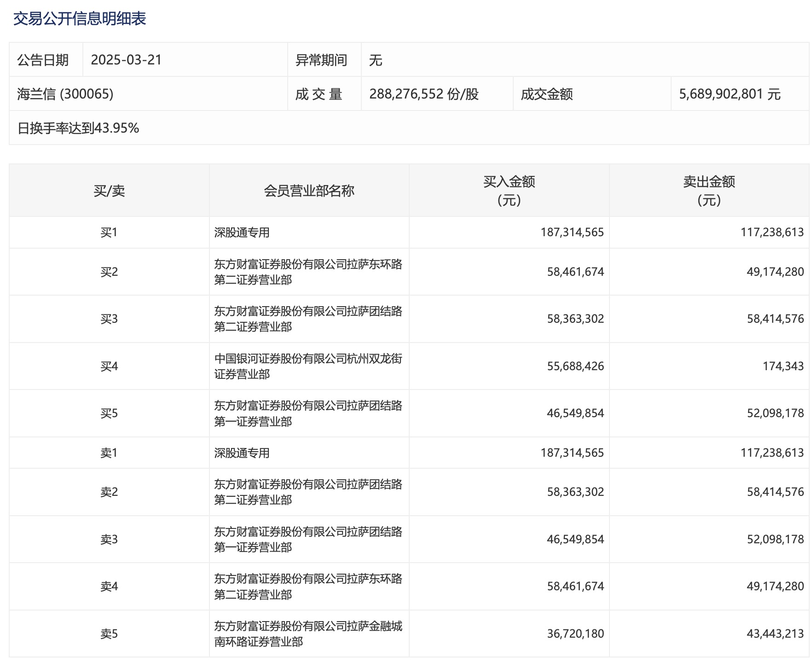Select the buy amount 36,720,180
Viewport: 812px width, 663px height.
pyautogui.click(x=575, y=634)
